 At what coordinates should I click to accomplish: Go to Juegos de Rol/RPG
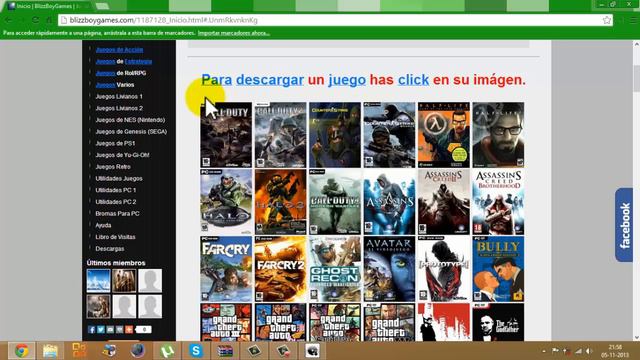pyautogui.click(x=120, y=73)
